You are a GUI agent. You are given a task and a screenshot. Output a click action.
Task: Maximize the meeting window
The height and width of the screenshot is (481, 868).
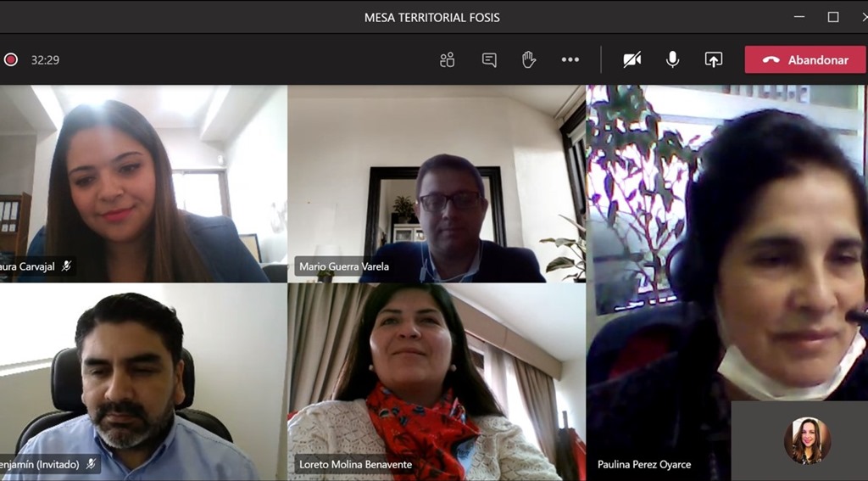click(833, 17)
